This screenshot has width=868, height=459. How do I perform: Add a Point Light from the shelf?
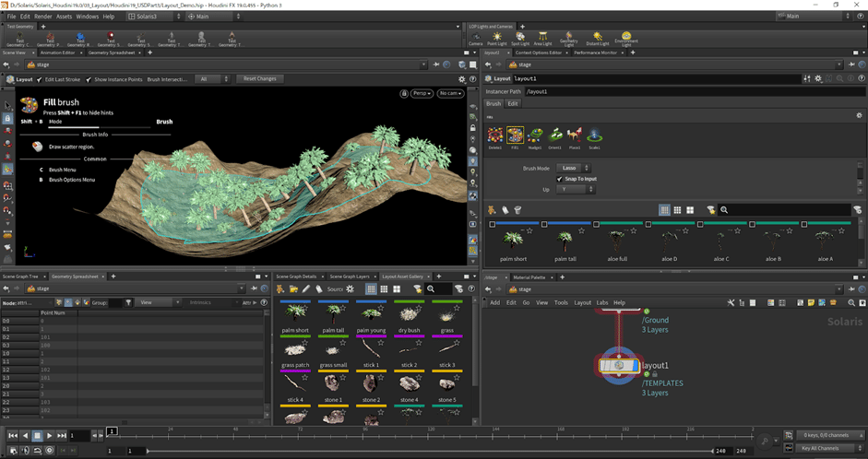click(x=496, y=38)
